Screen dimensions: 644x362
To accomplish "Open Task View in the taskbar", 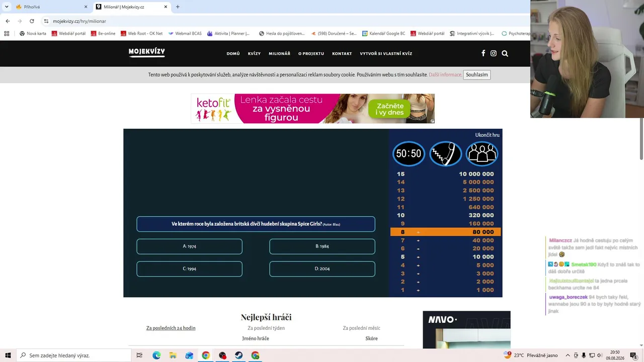I will coord(140,355).
